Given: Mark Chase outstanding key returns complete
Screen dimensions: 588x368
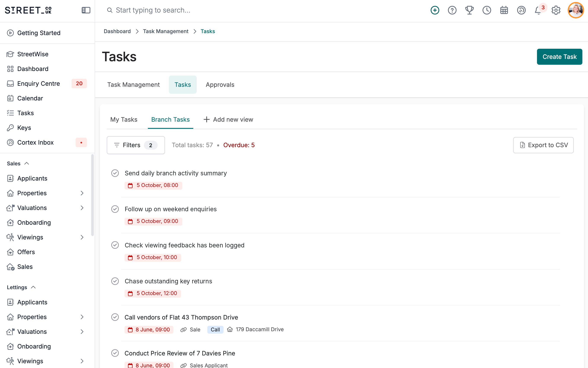Looking at the screenshot, I should click(115, 281).
